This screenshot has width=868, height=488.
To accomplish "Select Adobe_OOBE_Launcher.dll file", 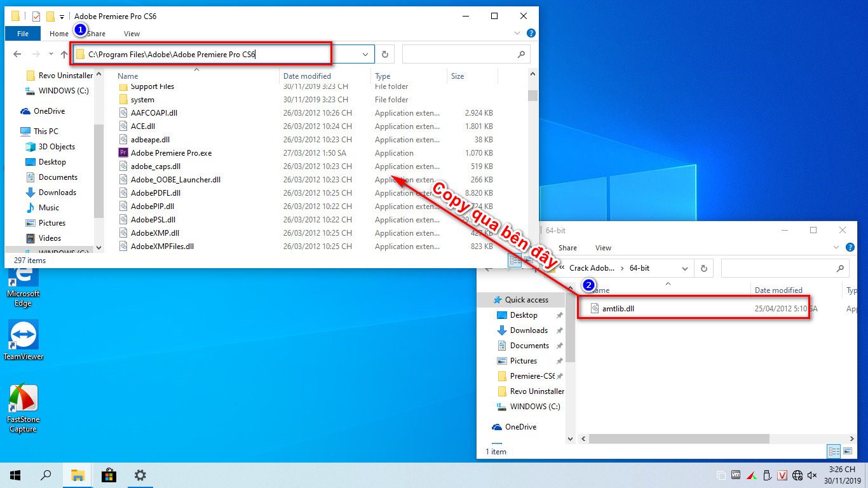I will 175,180.
